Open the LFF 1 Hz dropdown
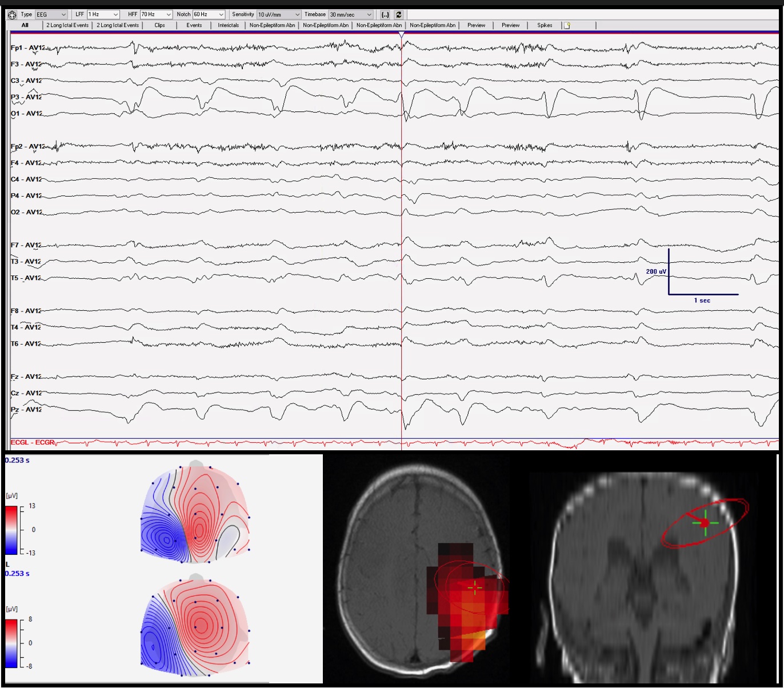The image size is (784, 688). 103,14
